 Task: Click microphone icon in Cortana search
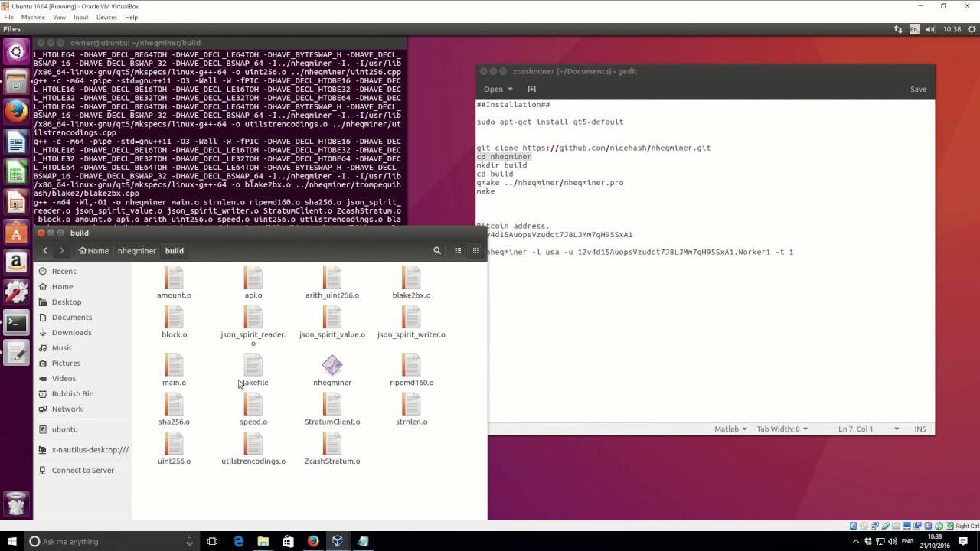pos(189,541)
